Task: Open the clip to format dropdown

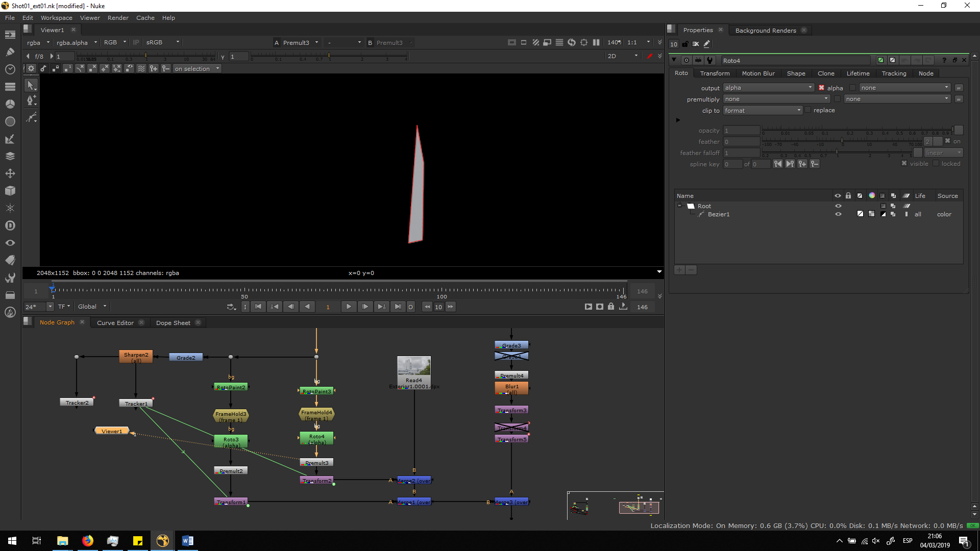Action: [763, 111]
